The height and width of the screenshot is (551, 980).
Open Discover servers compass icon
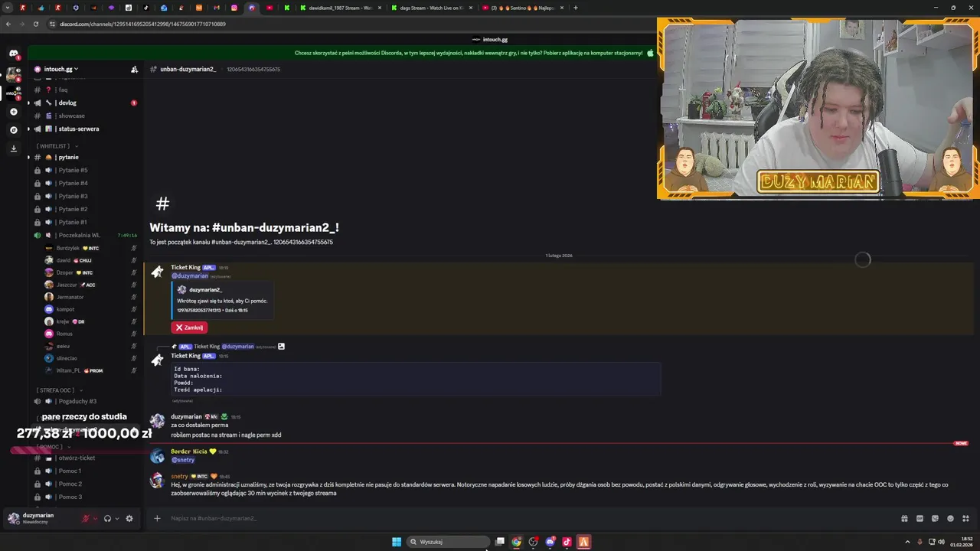tap(13, 130)
